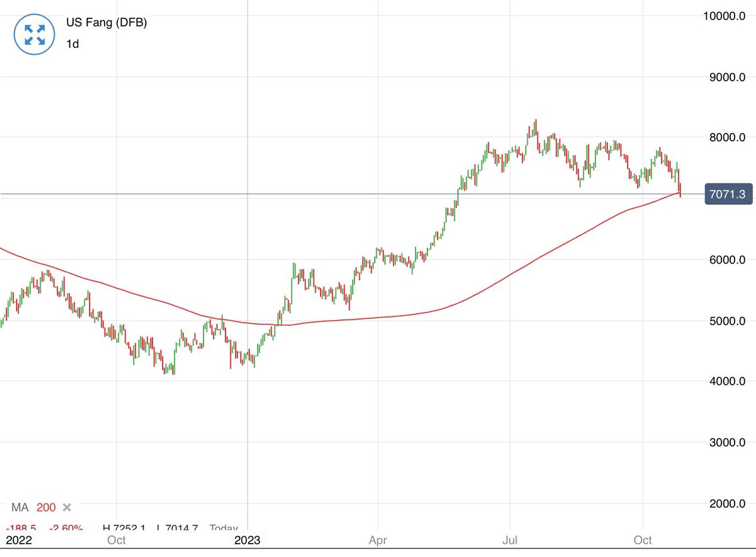Screen dimensions: 756x557
Task: Click the first Oct label on the time axis
Action: [x=117, y=540]
